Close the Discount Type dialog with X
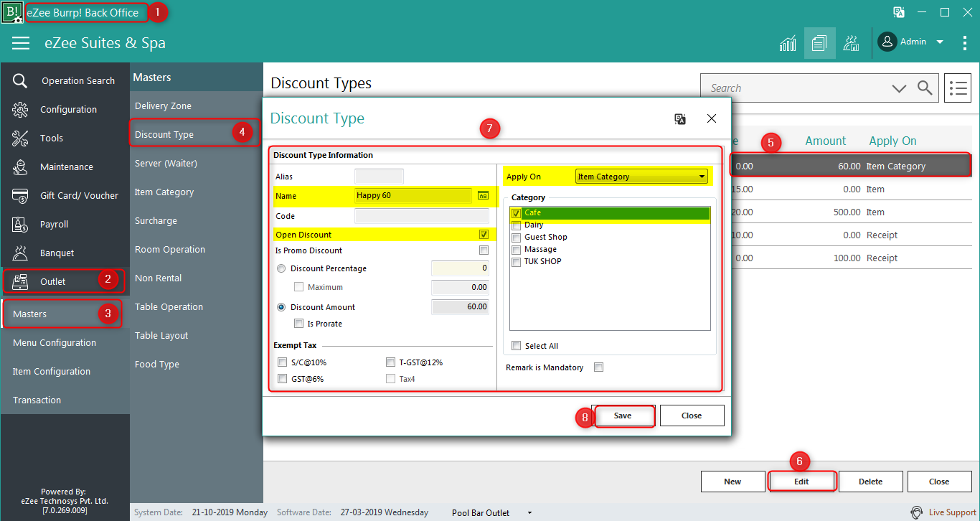 click(712, 118)
